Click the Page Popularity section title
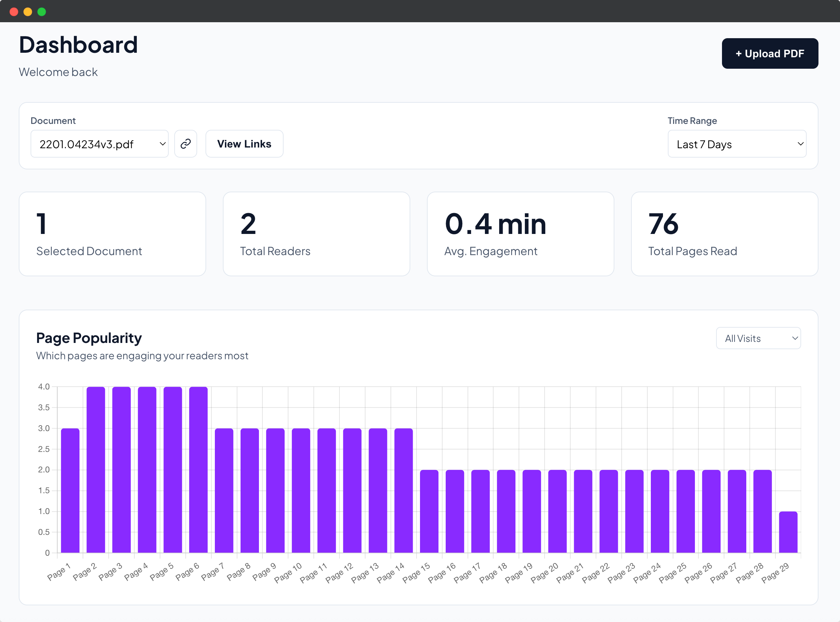This screenshot has width=840, height=622. [89, 338]
